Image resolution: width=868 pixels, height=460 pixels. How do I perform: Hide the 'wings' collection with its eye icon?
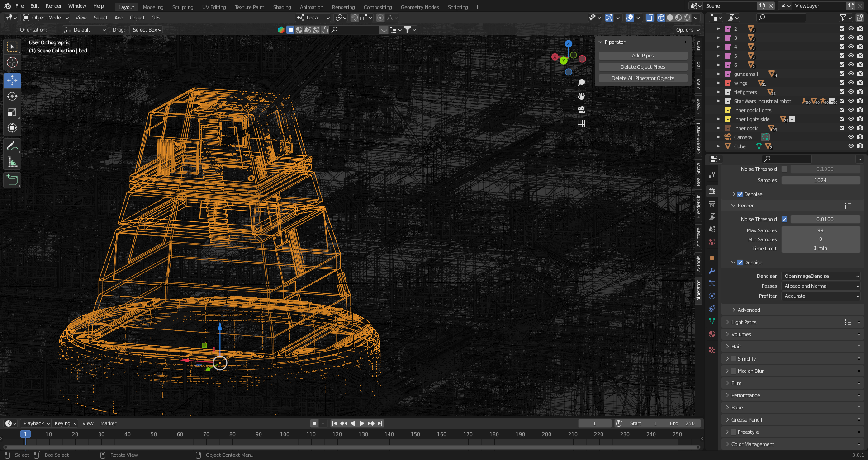coord(851,83)
